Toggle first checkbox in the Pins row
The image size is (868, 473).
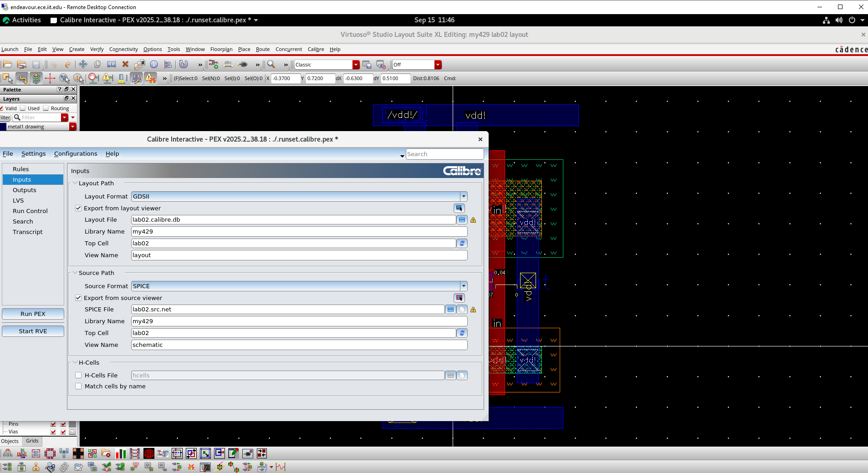53,424
